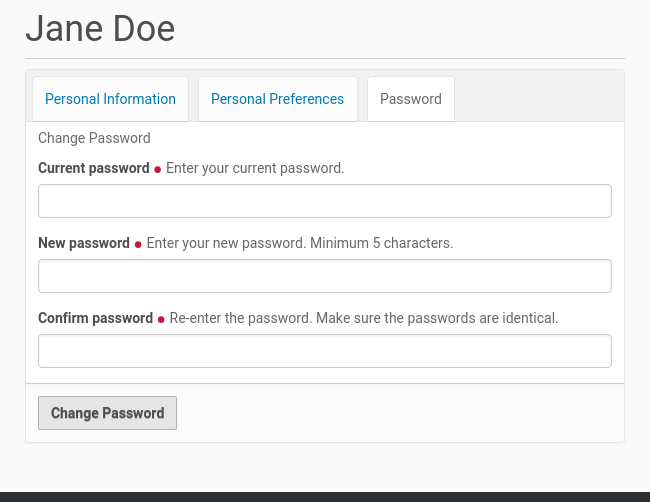Select the Password tab

(x=410, y=99)
